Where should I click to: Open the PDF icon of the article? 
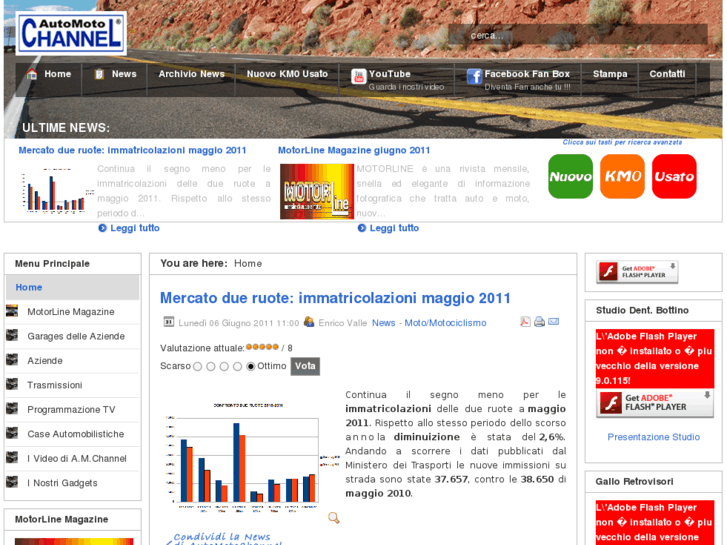525,321
